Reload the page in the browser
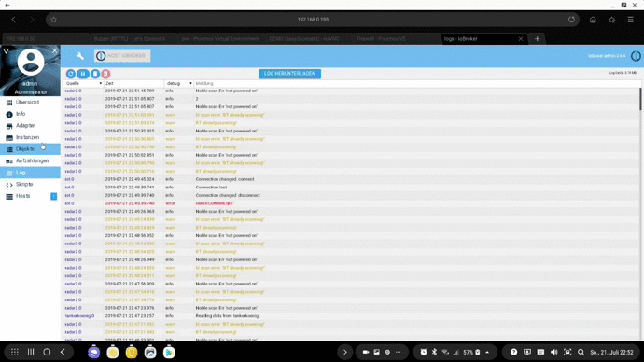 (x=571, y=20)
